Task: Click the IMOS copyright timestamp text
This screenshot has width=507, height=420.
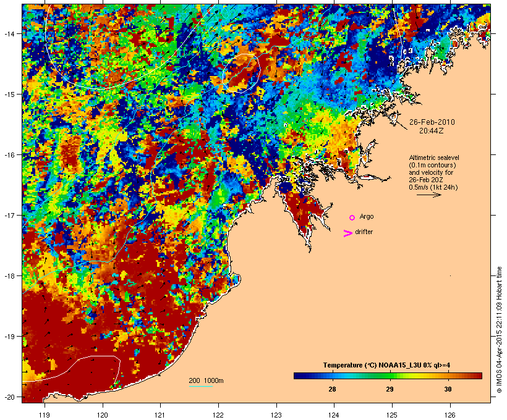Action: 499,330
